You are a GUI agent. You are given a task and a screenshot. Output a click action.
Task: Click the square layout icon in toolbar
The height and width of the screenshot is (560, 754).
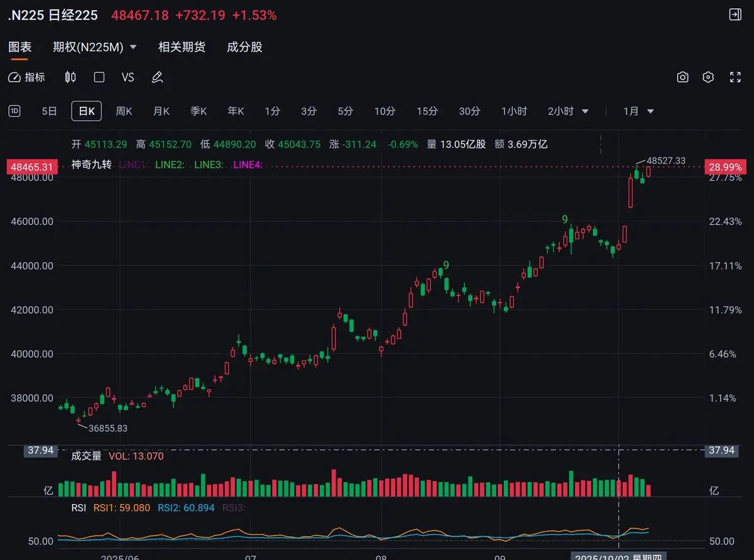(99, 77)
